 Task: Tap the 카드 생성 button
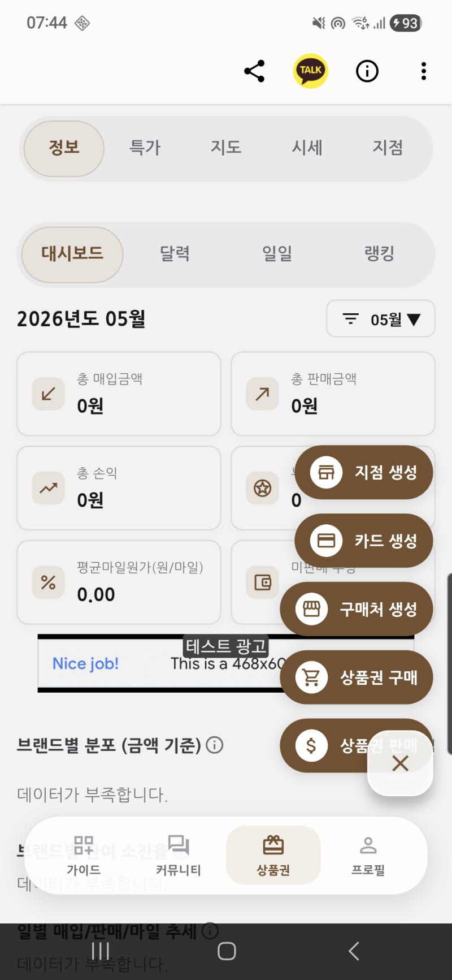[364, 541]
